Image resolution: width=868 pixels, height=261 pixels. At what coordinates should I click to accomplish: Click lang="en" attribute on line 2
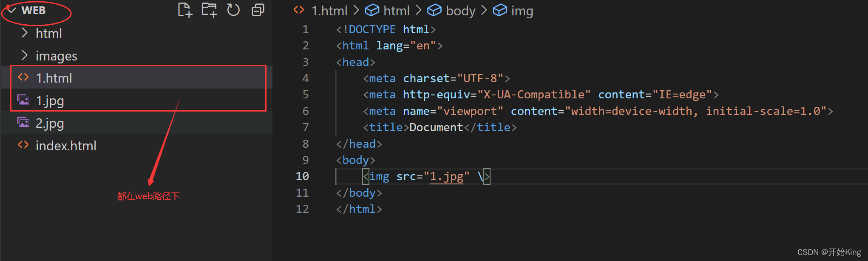tap(406, 46)
